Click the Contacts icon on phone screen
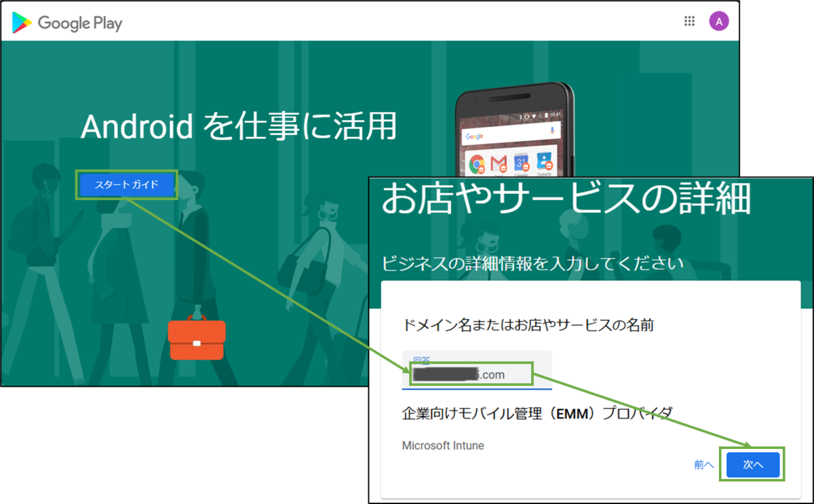The width and height of the screenshot is (814, 504). point(545,161)
